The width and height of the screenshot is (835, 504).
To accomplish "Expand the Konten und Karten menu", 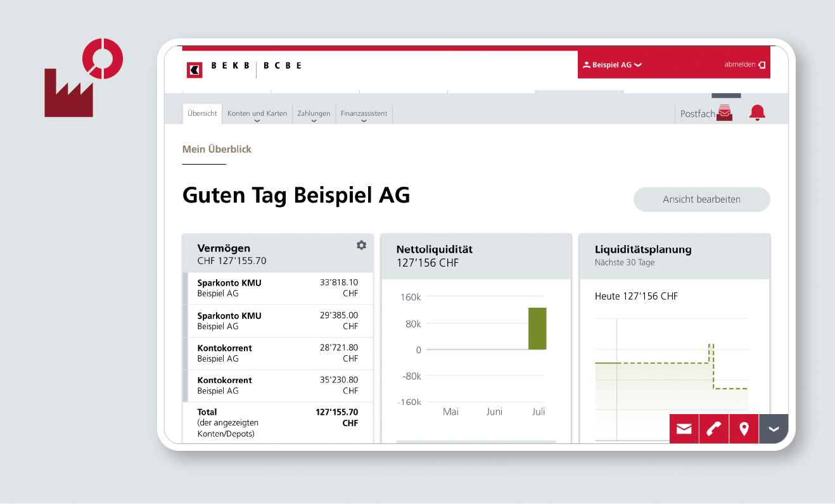I will (257, 114).
